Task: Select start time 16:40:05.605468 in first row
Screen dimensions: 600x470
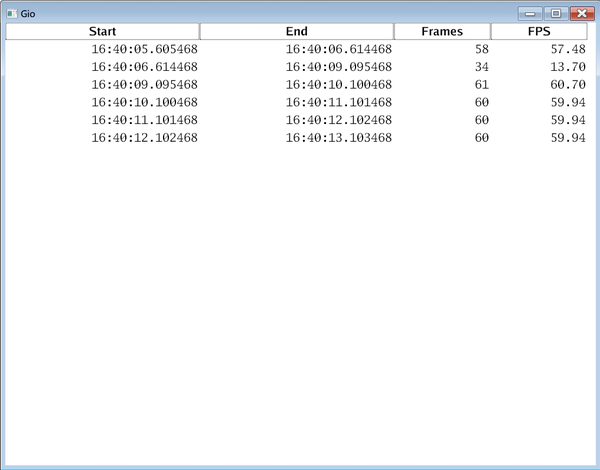Action: (x=144, y=48)
